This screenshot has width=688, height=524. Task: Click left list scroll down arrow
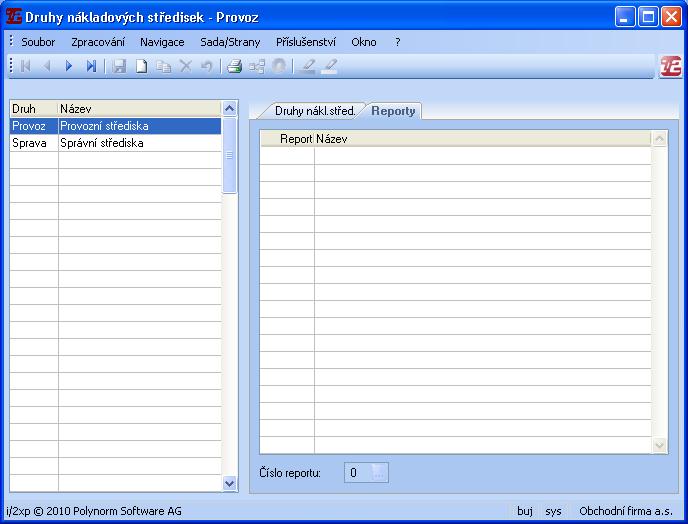229,483
